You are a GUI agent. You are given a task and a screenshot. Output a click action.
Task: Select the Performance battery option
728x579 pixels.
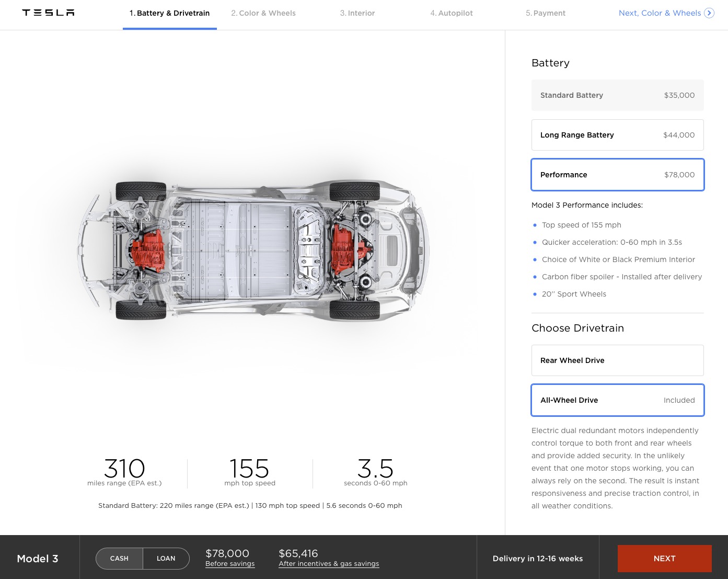click(618, 175)
